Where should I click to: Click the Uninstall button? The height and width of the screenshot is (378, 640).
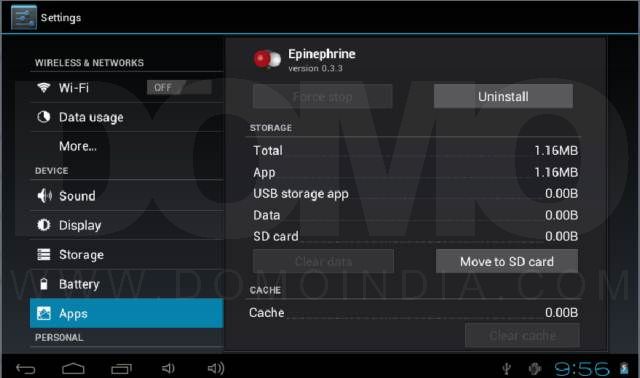pos(503,97)
